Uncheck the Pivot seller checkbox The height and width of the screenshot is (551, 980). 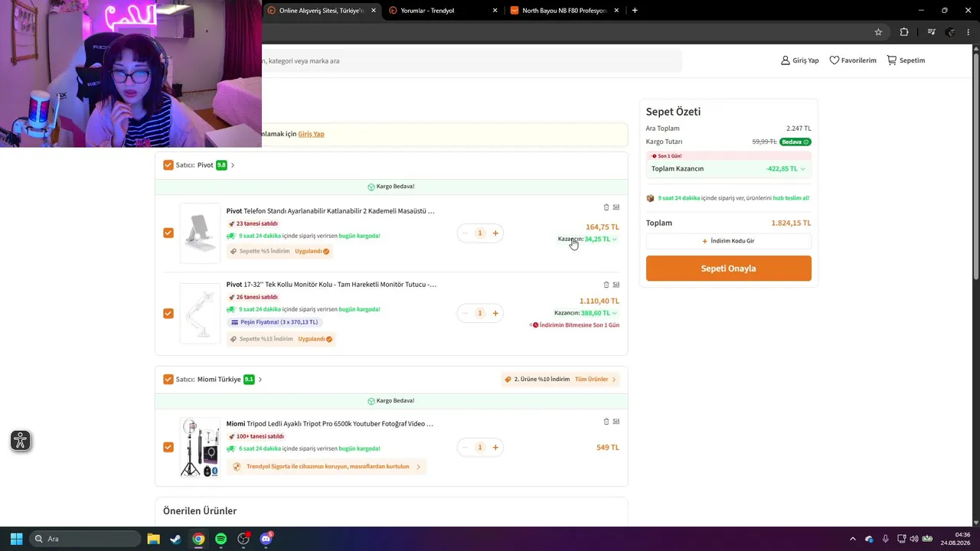click(168, 165)
